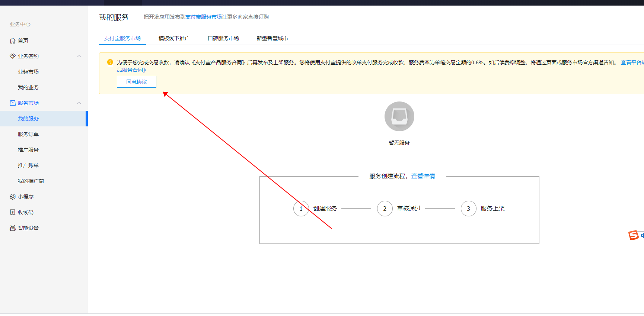Click the 同意协议 button
The width and height of the screenshot is (644, 316).
[x=137, y=82]
